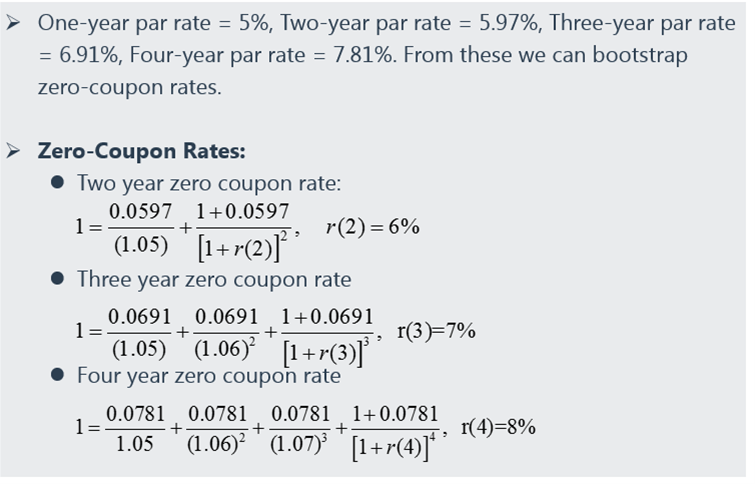Click the 0.0781 over (1.07) cubed term
Screen dimensions: 755x484
[x=300, y=429]
